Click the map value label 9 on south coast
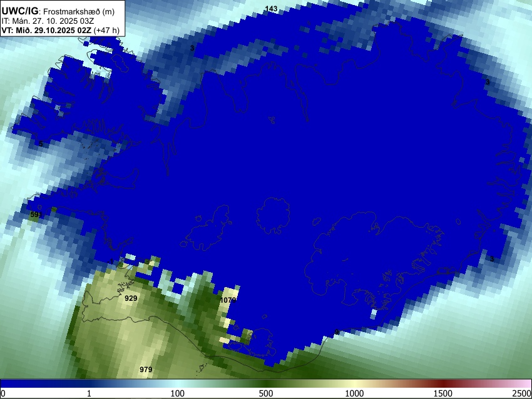Screen dimensions: 532x399 tap(337, 332)
